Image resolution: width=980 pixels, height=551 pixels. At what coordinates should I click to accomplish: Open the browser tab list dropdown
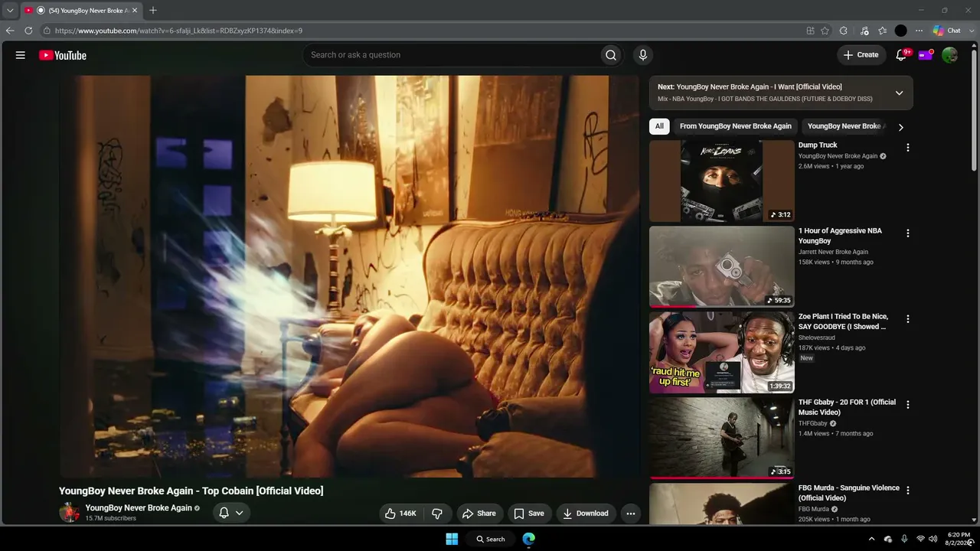(x=10, y=10)
